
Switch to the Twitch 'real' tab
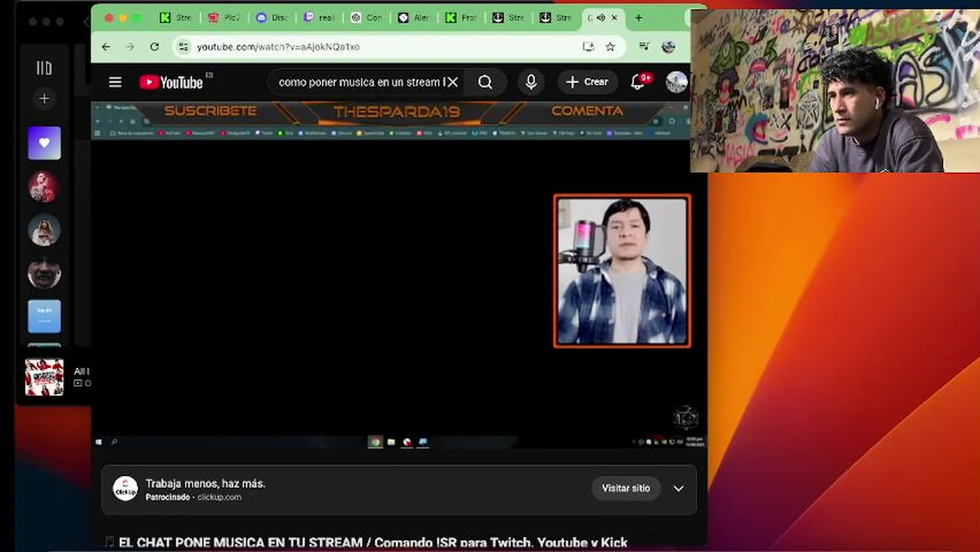tap(318, 18)
